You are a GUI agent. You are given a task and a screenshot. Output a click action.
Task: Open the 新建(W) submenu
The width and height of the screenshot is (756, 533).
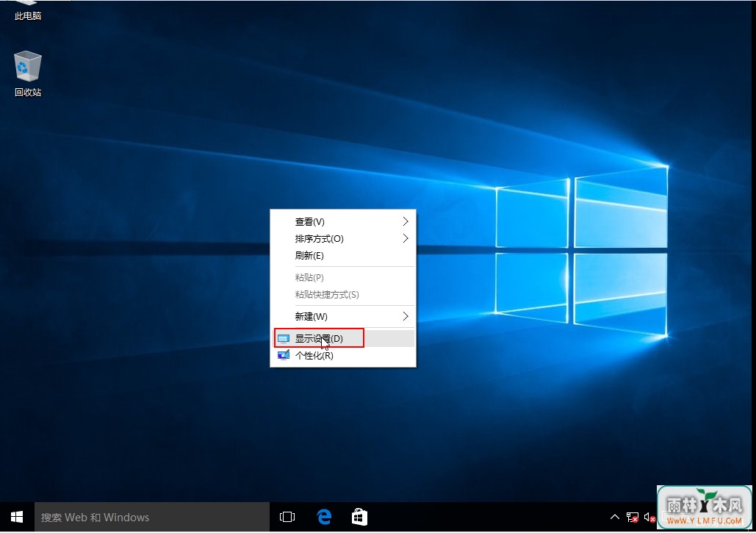[x=343, y=316]
